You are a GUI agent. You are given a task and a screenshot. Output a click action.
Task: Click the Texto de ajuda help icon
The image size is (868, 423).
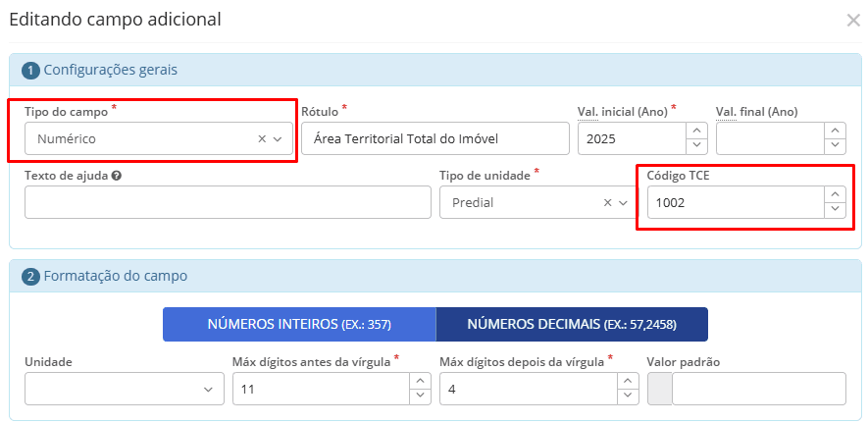(117, 176)
